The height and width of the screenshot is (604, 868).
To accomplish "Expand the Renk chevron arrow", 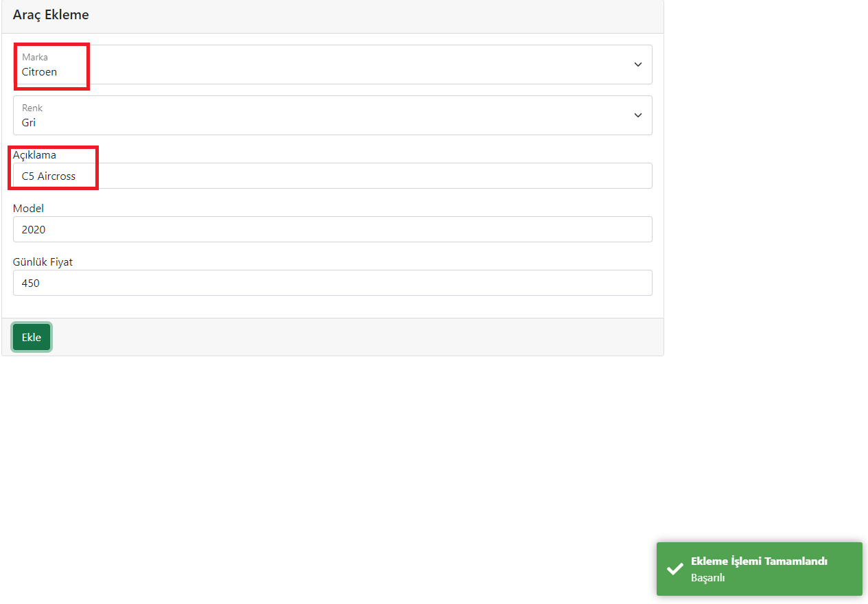I will click(637, 115).
